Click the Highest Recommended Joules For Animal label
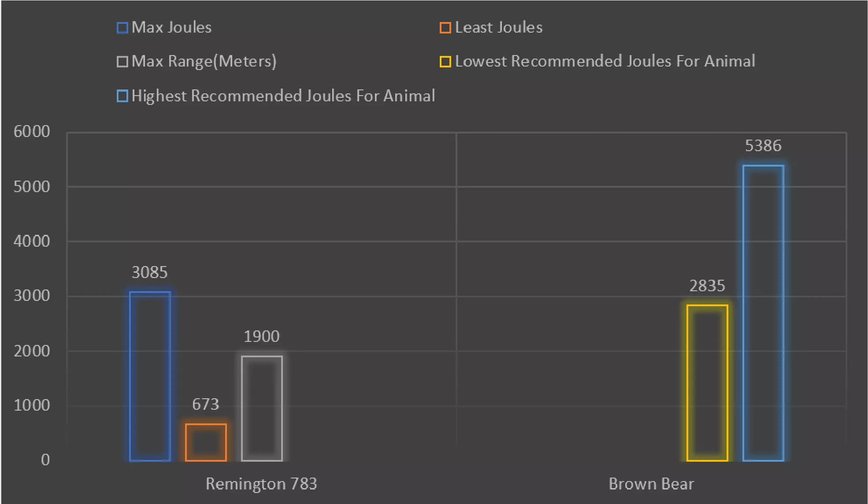Screen dimensions: 868x504 (283, 96)
